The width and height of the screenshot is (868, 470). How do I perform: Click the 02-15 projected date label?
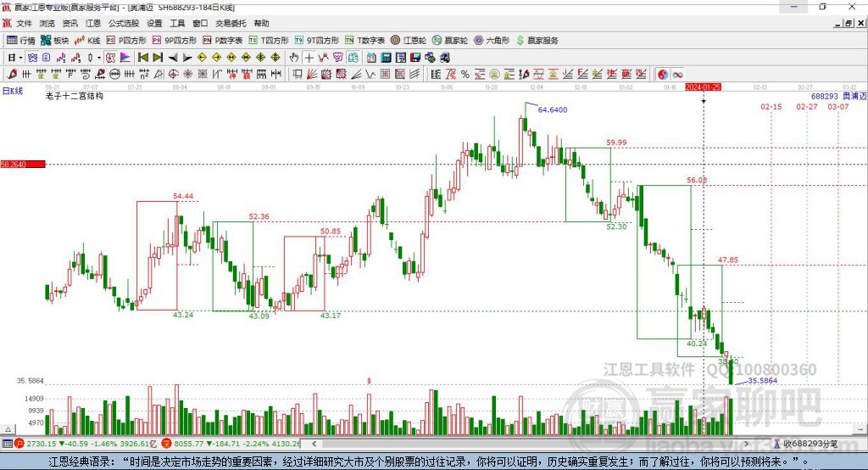[771, 106]
